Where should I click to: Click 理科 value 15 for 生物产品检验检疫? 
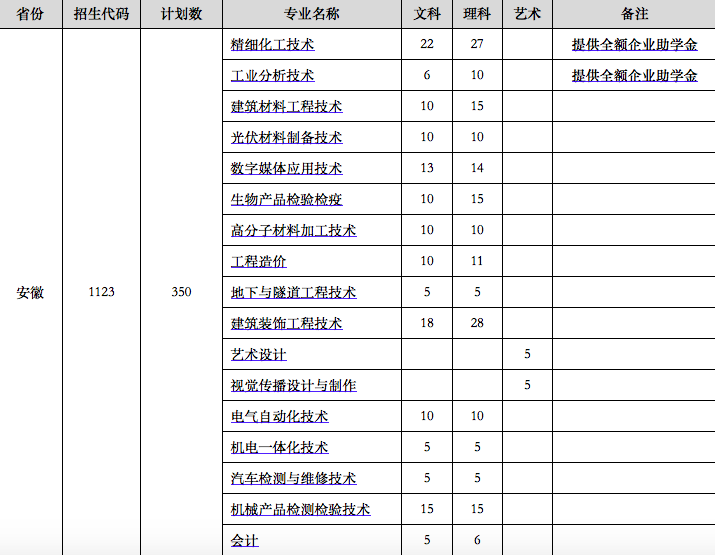coord(477,199)
